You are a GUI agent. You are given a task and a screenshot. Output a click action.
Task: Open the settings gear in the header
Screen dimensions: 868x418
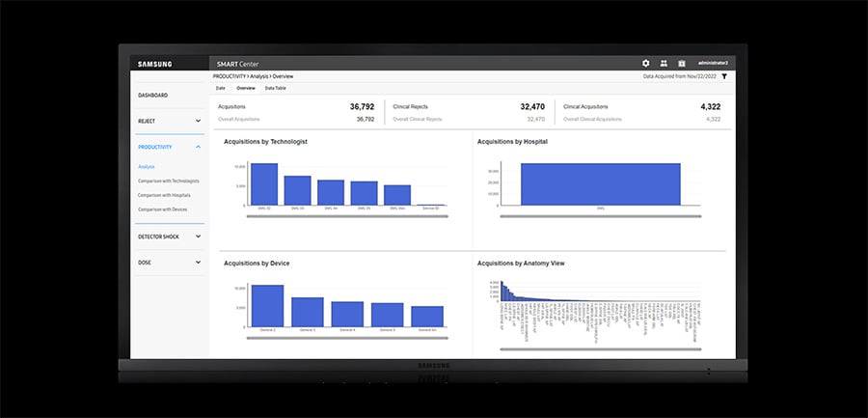pyautogui.click(x=645, y=63)
